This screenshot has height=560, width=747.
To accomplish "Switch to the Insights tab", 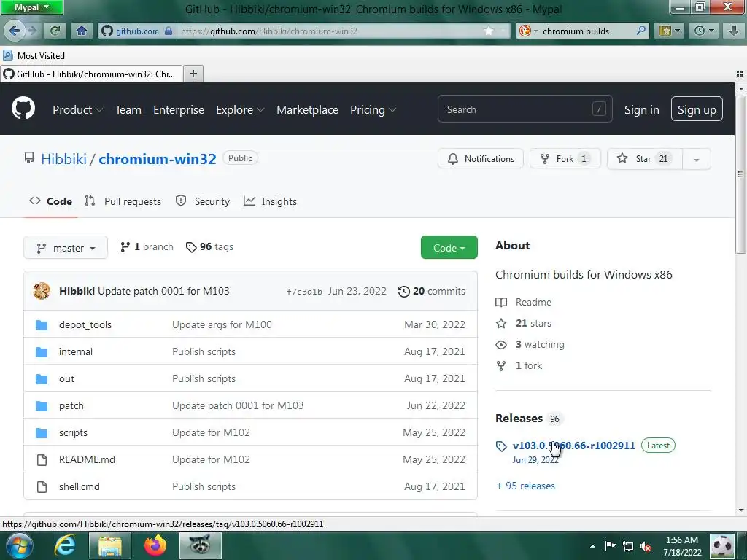I will pyautogui.click(x=270, y=201).
